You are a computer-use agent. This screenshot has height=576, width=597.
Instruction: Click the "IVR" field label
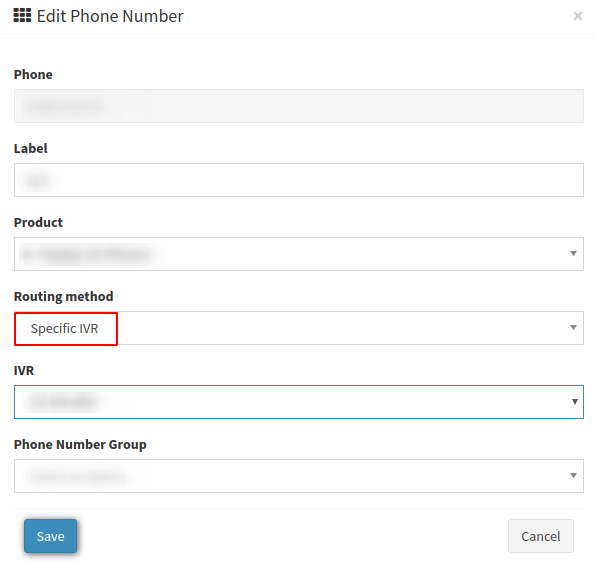tap(24, 370)
